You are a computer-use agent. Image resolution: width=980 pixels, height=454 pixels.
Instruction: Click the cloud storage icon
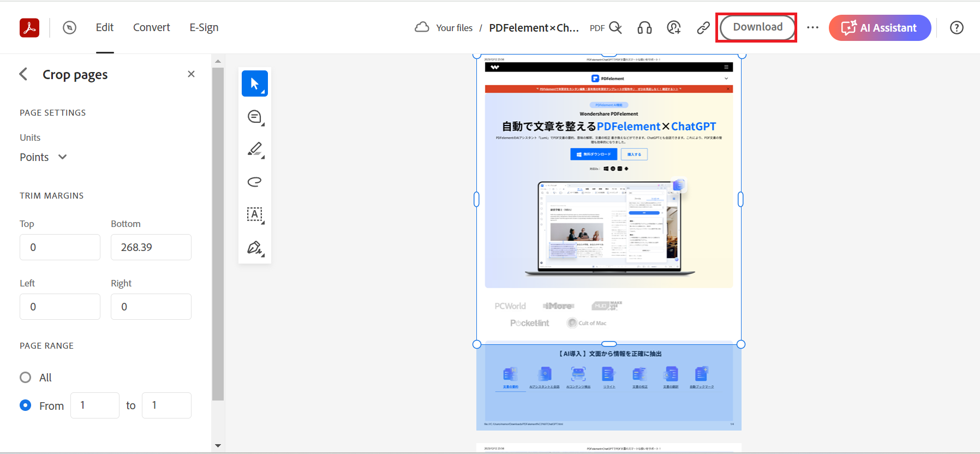point(422,27)
